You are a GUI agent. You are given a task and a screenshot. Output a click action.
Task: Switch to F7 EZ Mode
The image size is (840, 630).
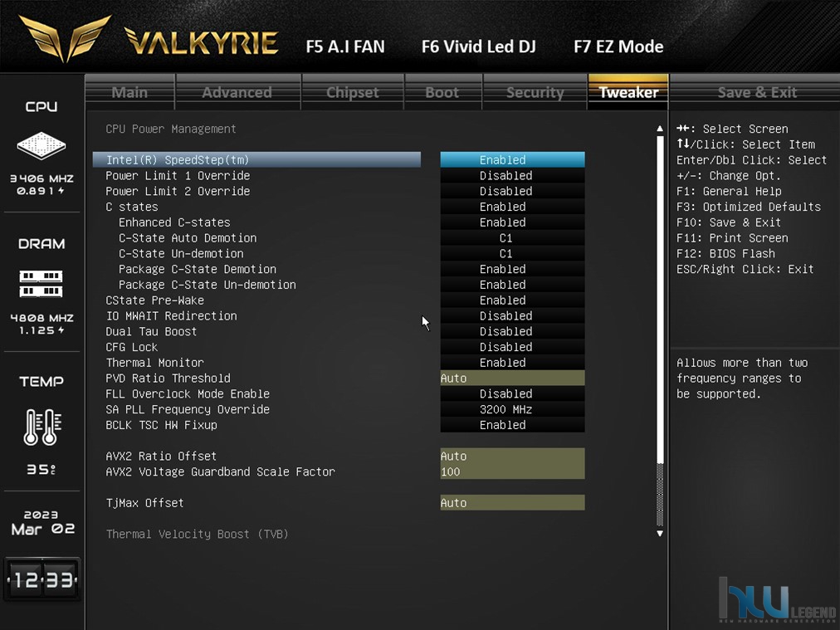[618, 46]
